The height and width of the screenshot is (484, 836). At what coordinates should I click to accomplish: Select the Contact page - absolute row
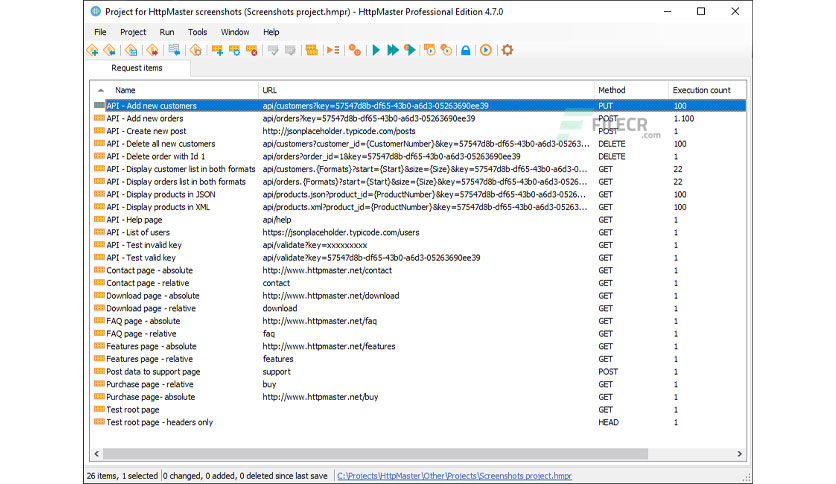pos(420,270)
